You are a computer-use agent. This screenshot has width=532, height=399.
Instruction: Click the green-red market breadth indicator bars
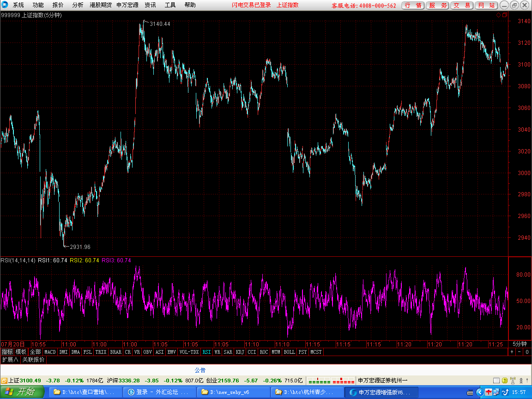point(331,381)
